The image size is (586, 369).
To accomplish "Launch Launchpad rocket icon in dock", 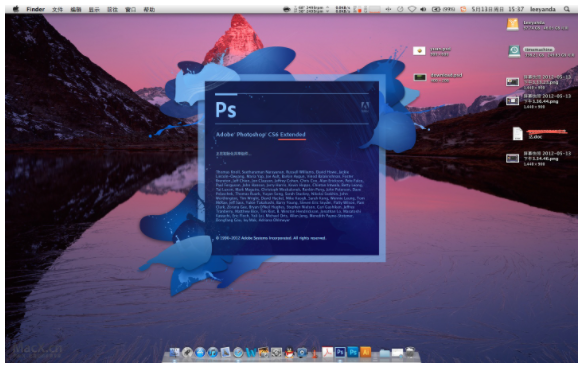I will [x=187, y=352].
